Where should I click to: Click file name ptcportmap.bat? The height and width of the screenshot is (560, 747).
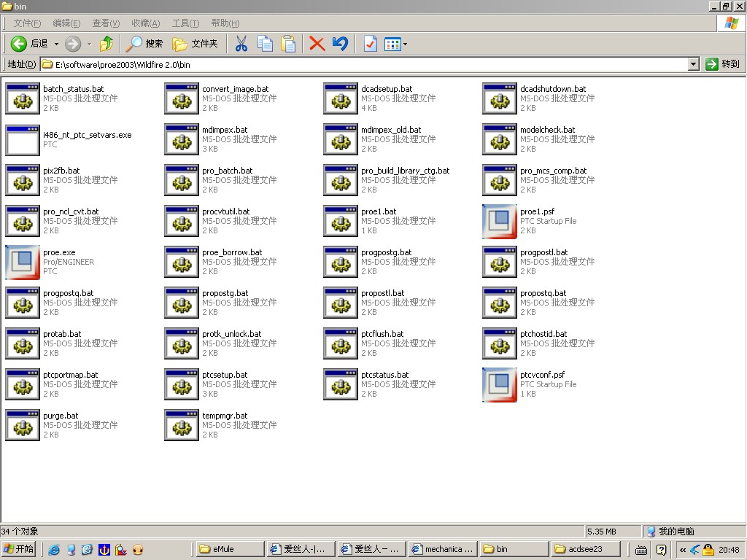click(x=71, y=375)
